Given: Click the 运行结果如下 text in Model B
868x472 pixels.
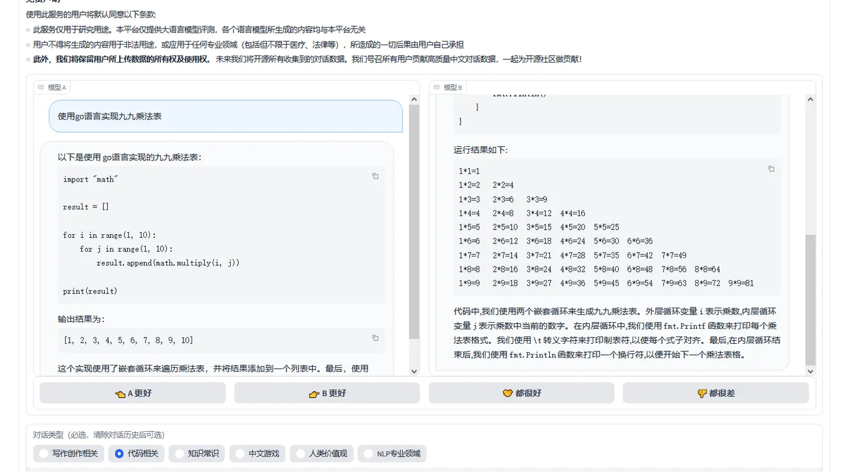Looking at the screenshot, I should coord(480,150).
